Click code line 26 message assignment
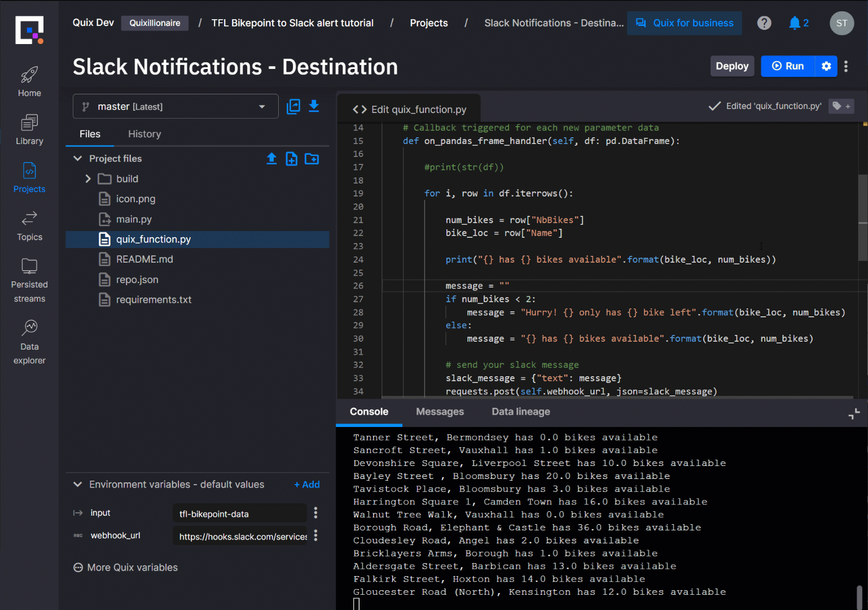This screenshot has height=610, width=868. [477, 286]
